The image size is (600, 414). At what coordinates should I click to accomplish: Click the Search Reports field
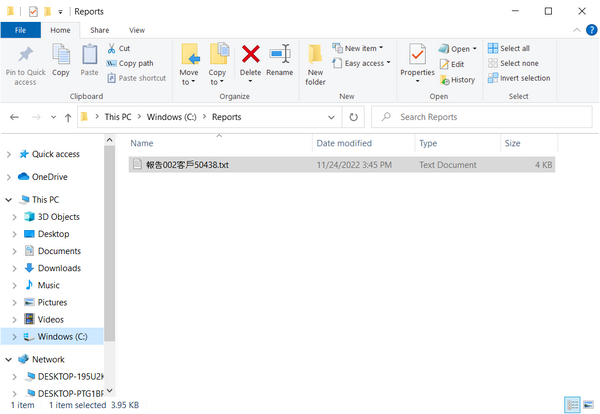click(482, 117)
